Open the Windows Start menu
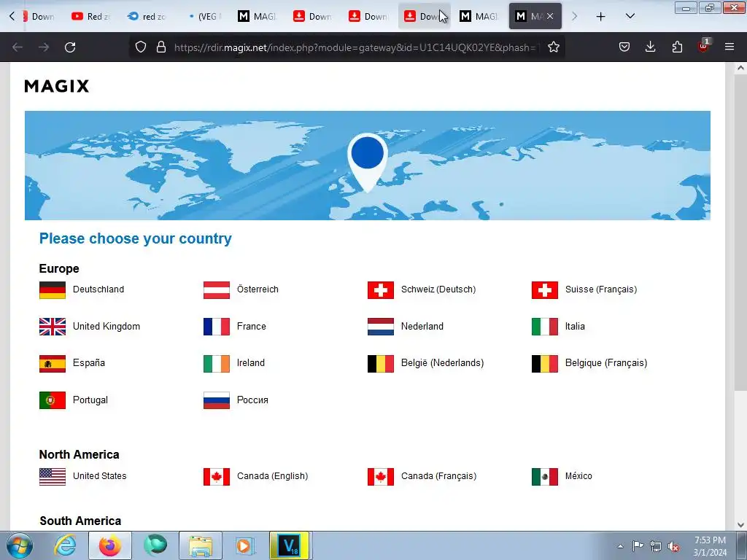747x560 pixels. coord(20,545)
